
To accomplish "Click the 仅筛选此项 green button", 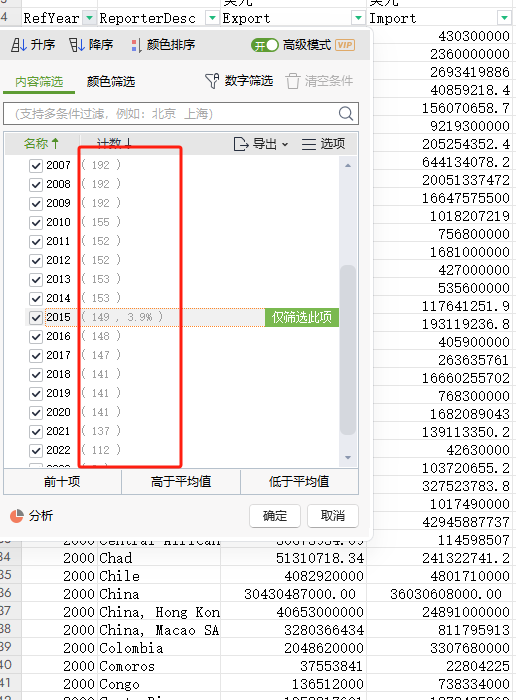I will pyautogui.click(x=302, y=317).
